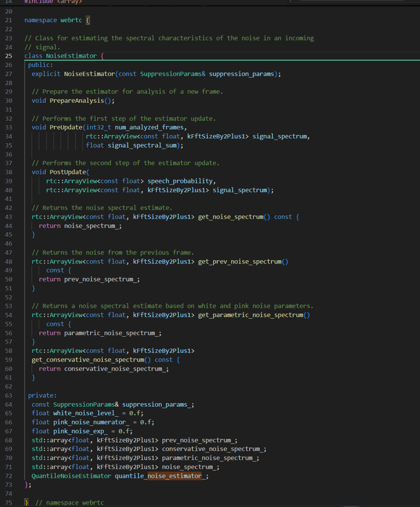Click 'prev_noise_spectrum_' declaration on line 68
This screenshot has height=507, width=420.
(x=198, y=440)
